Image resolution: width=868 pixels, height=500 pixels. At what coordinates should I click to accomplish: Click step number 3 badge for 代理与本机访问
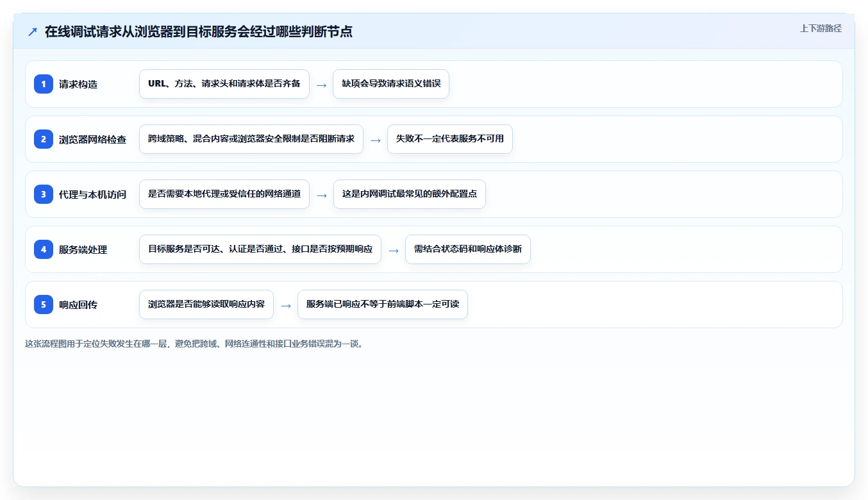tap(44, 194)
